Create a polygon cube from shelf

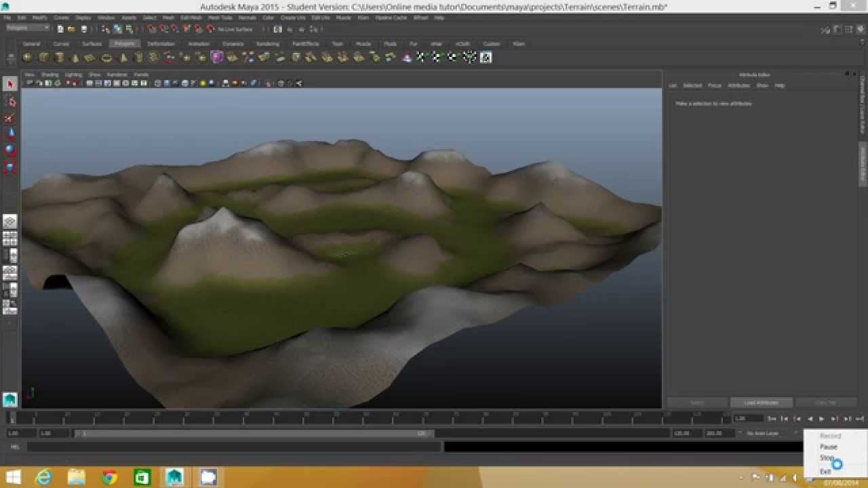[43, 58]
